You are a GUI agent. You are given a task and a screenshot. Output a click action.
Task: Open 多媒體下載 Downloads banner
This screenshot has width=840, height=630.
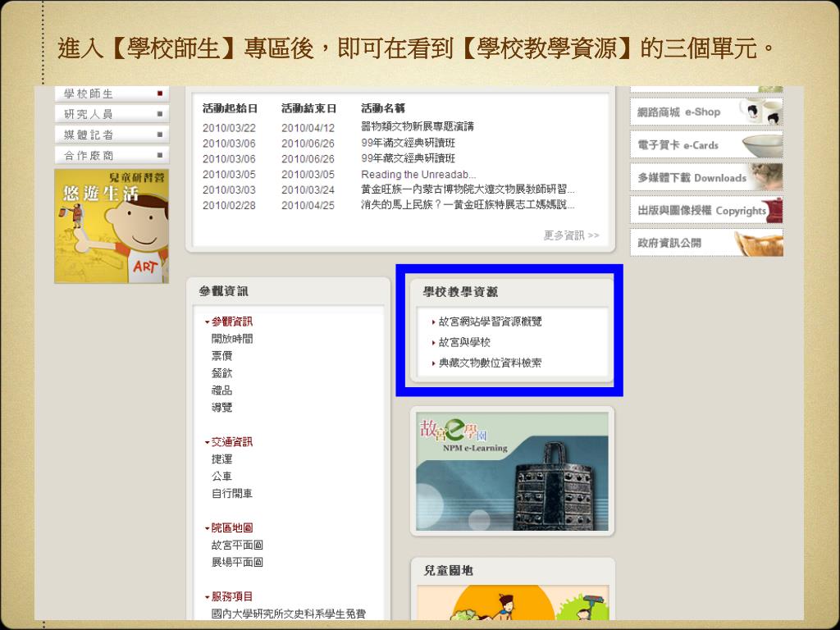click(706, 177)
